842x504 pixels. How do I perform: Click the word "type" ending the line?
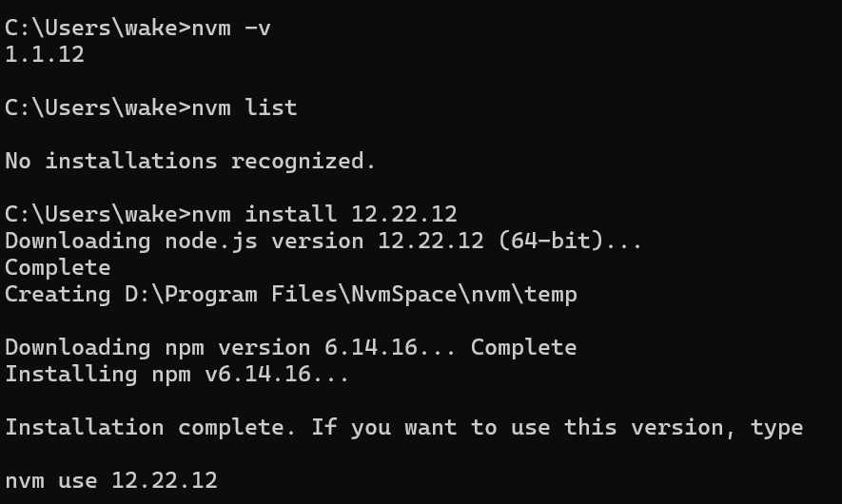(x=776, y=427)
